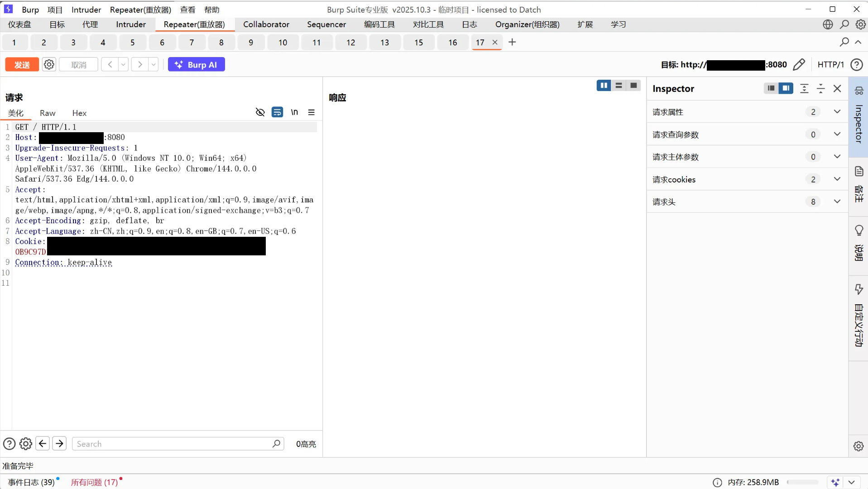Expand all Inspector sections icon

(x=804, y=88)
